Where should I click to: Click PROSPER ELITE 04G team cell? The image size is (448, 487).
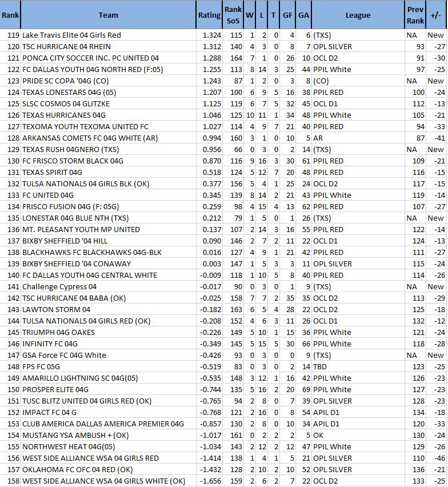tap(109, 389)
